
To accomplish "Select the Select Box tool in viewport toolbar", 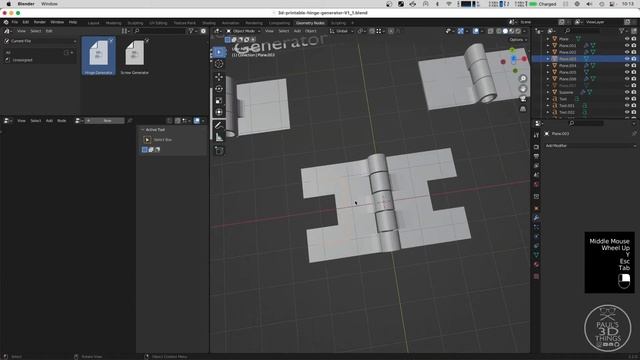I will pyautogui.click(x=219, y=52).
